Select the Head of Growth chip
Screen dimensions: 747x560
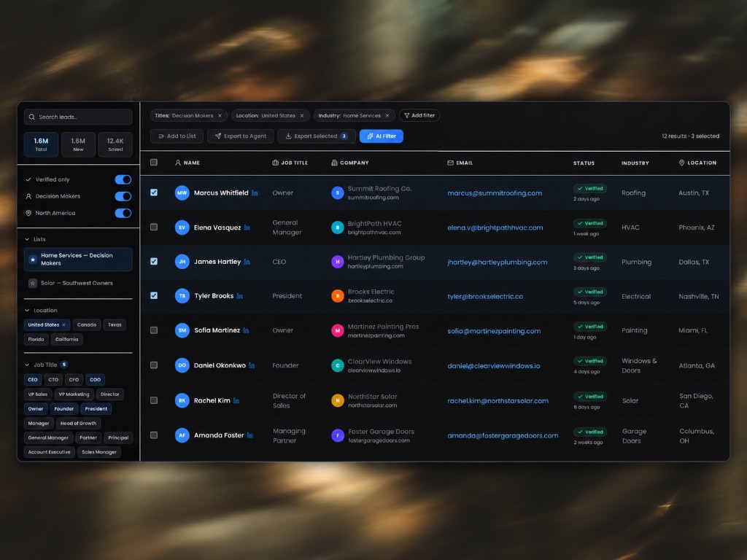coord(78,424)
